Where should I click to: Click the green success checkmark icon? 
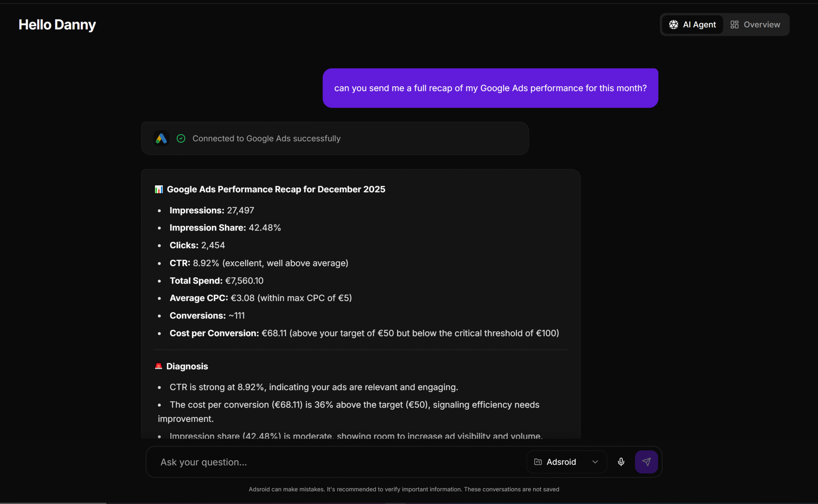[181, 138]
